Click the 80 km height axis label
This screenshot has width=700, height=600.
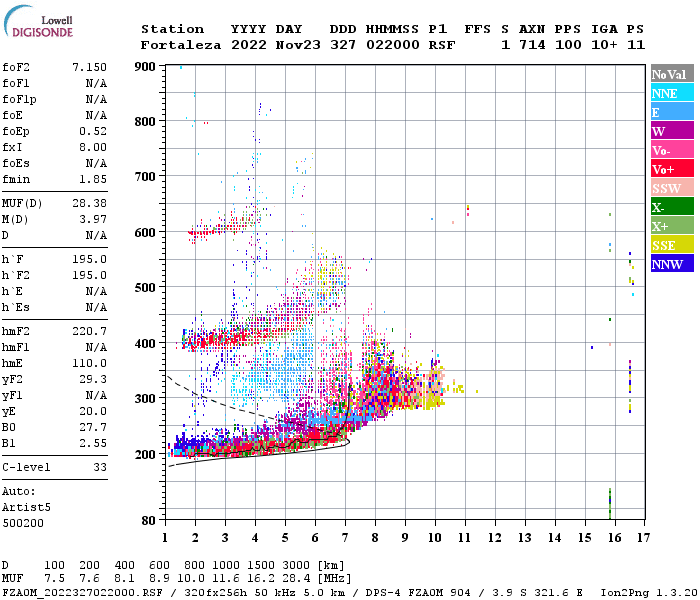click(x=149, y=521)
